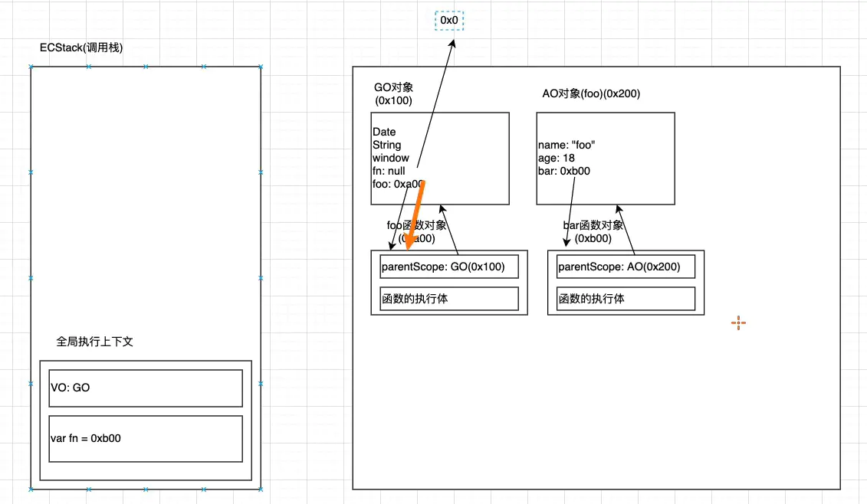Click the fn: null line in GO box
The height and width of the screenshot is (504, 867).
point(390,171)
